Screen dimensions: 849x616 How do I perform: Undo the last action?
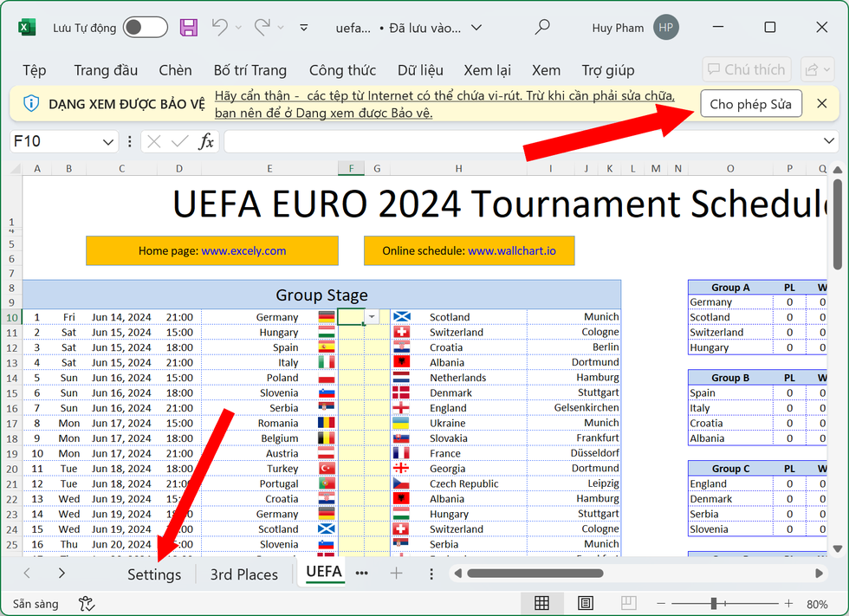219,27
